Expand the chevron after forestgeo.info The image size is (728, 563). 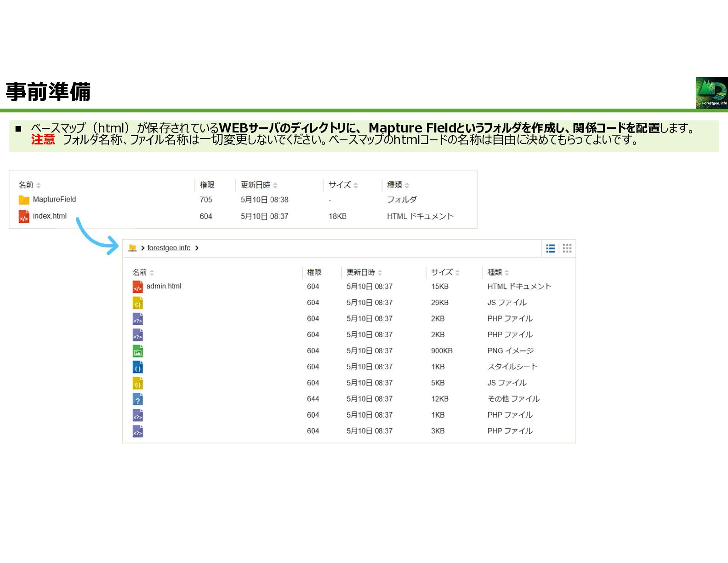(x=197, y=248)
